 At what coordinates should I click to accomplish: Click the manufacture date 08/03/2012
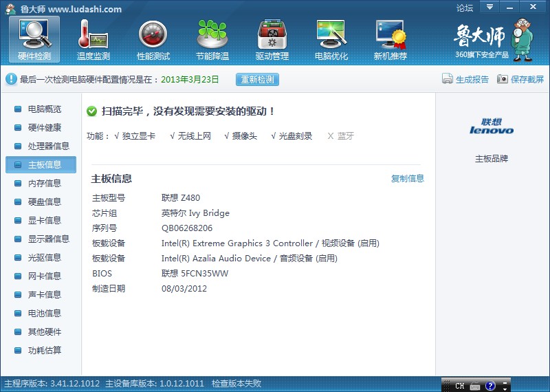point(184,288)
